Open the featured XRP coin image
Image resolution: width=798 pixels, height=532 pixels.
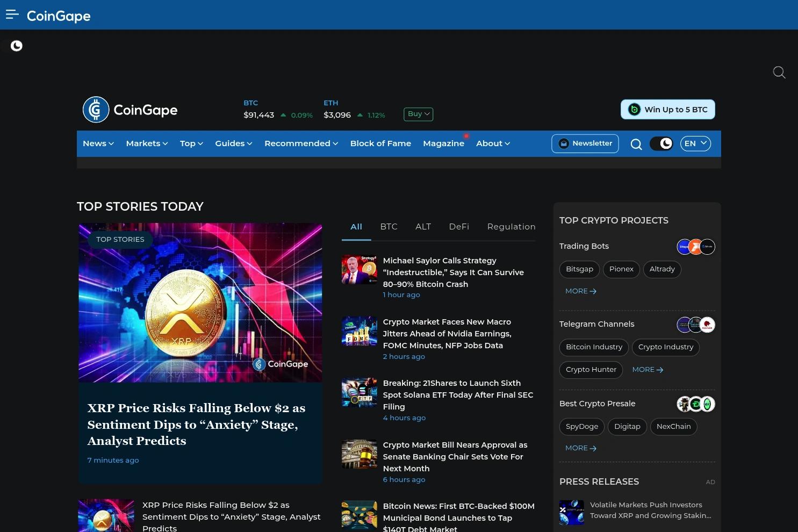click(x=200, y=303)
